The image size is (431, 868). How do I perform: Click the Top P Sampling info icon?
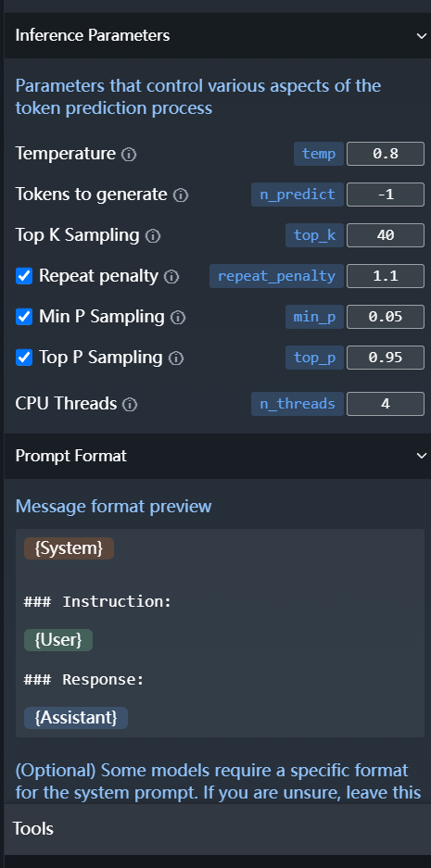(x=175, y=359)
